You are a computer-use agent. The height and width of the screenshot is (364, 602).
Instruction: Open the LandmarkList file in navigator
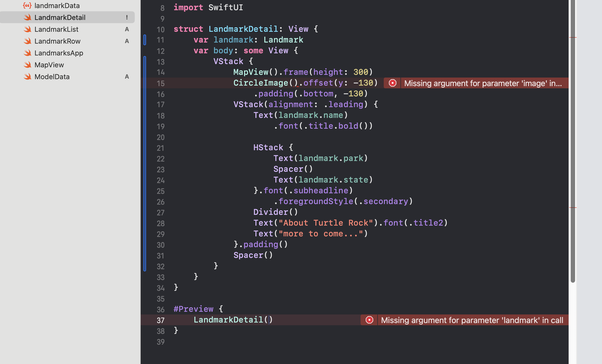point(56,29)
